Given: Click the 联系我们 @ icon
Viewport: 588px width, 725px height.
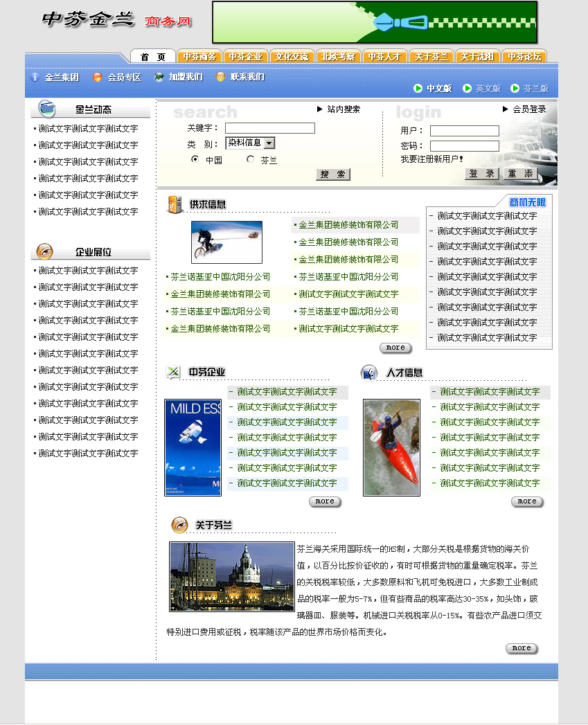Looking at the screenshot, I should 221,77.
